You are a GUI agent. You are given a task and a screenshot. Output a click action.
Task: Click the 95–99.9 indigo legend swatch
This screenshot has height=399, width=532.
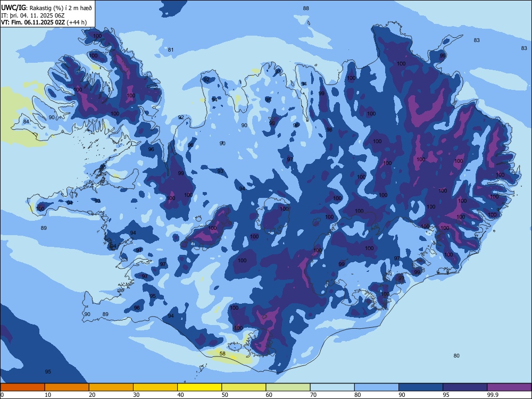[x=465, y=387]
